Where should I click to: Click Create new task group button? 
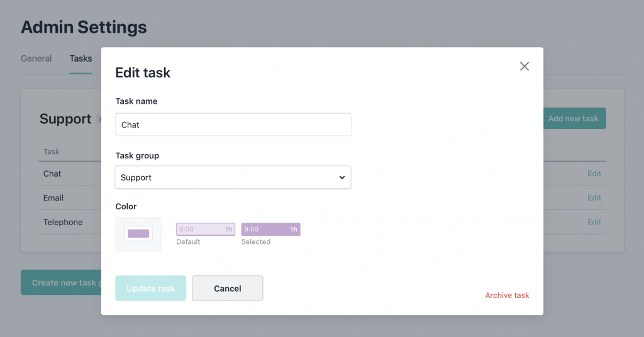coord(62,283)
